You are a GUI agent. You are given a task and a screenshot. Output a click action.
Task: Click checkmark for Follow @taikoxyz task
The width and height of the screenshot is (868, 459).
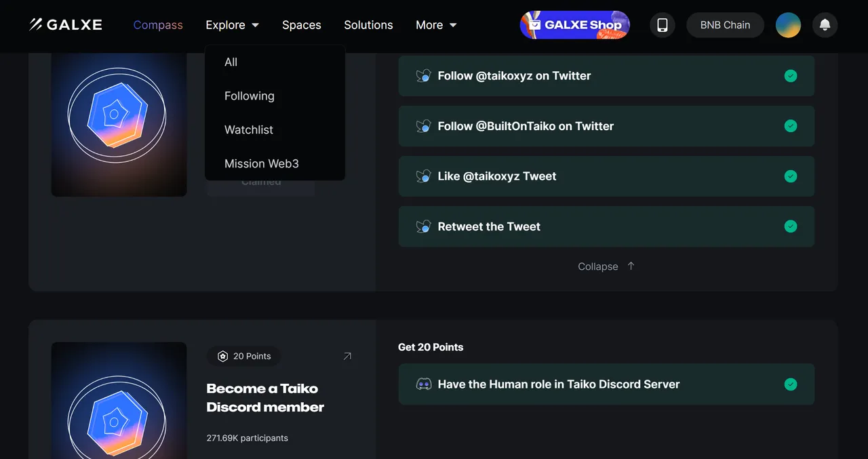click(791, 76)
